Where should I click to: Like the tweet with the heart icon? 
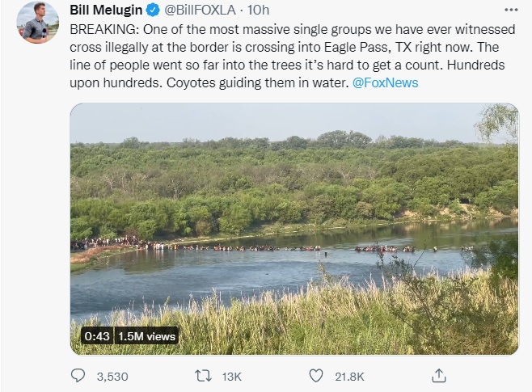coord(316,376)
